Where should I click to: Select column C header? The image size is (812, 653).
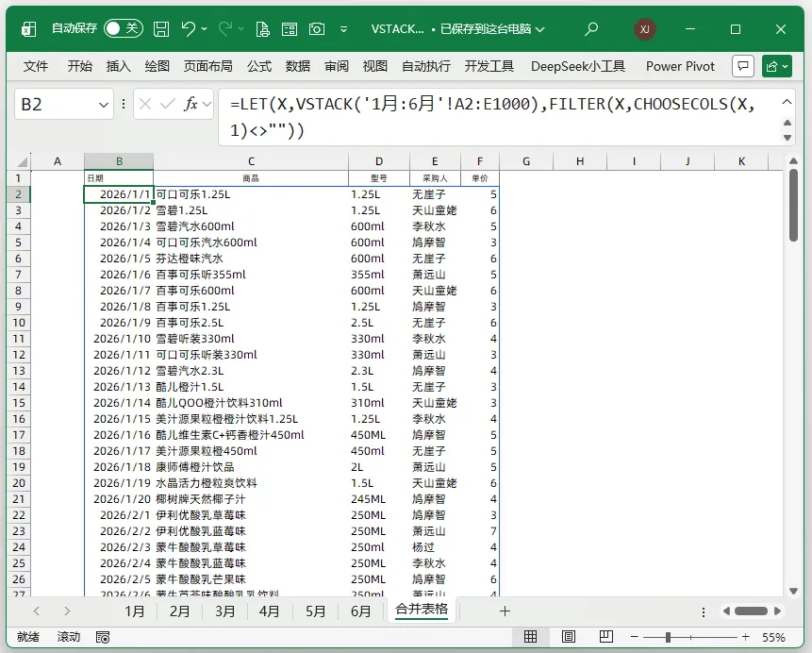251,161
